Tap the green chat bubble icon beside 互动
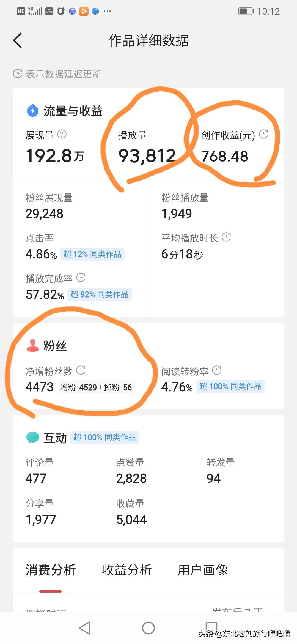The width and height of the screenshot is (297, 644). coord(33,437)
